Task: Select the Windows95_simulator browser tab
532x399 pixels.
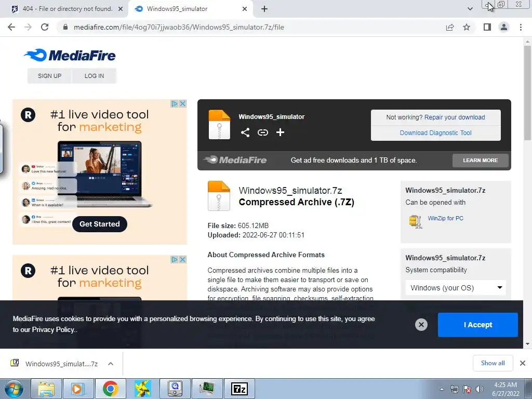Action: 190,9
